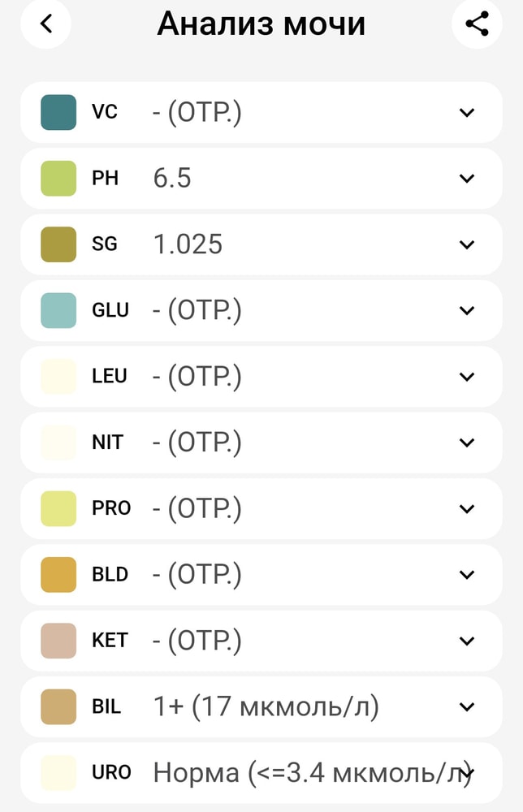Screen dimensions: 523x812
Task: Show BLD details via chevron
Action: tap(466, 575)
